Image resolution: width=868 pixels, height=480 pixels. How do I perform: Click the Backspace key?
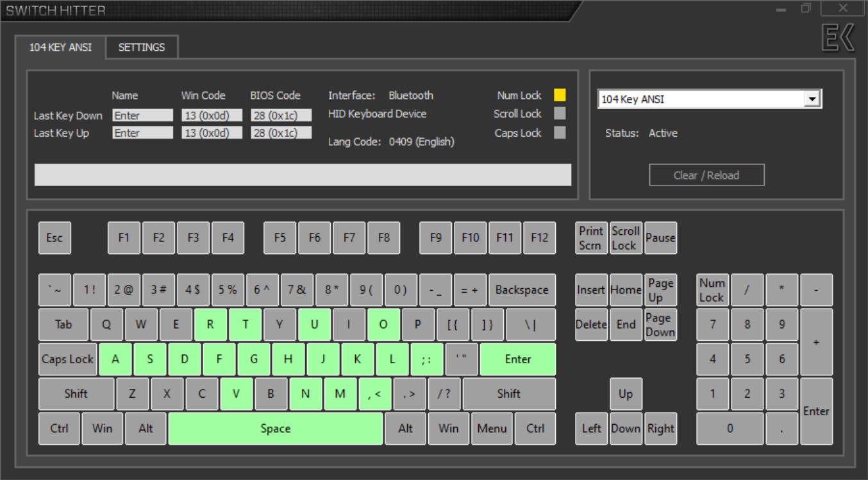(x=522, y=290)
